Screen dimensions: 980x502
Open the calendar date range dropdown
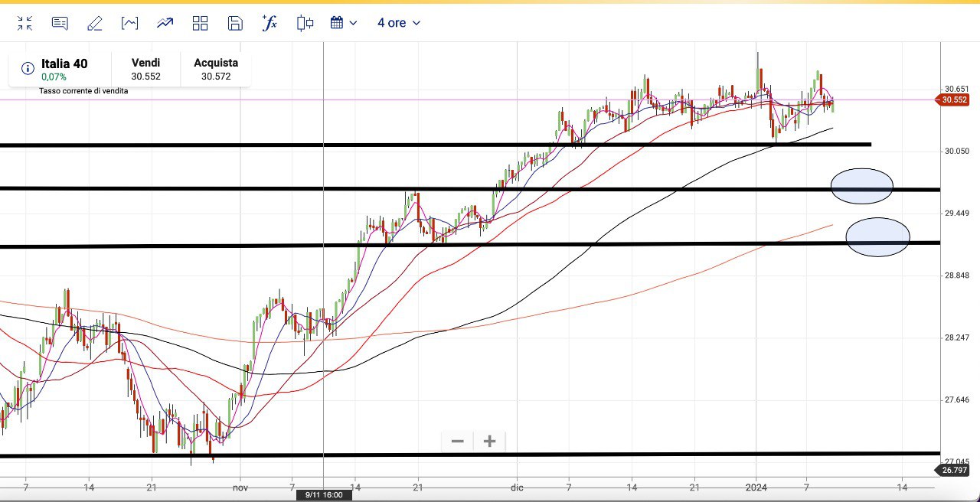pyautogui.click(x=344, y=23)
